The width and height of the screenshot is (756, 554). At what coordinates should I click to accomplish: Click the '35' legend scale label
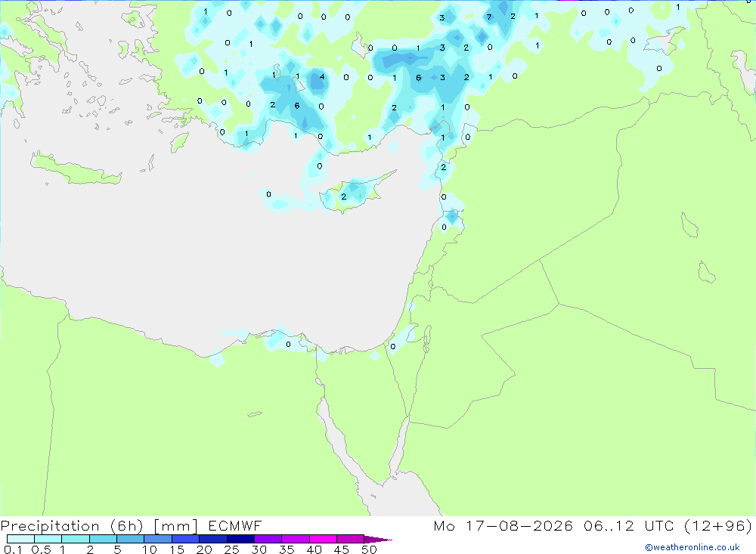click(287, 549)
